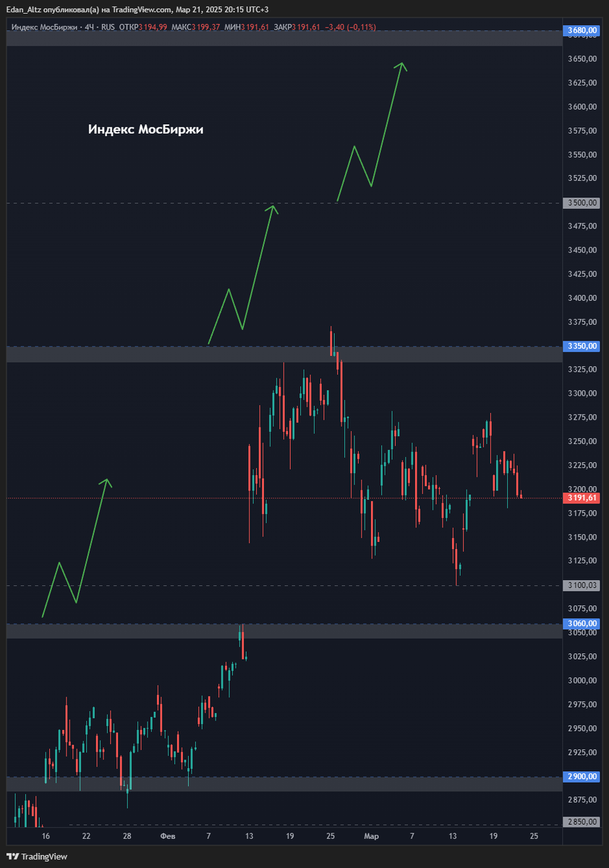
Task: Click the 3 400,00 price scale tick
Action: pos(582,298)
